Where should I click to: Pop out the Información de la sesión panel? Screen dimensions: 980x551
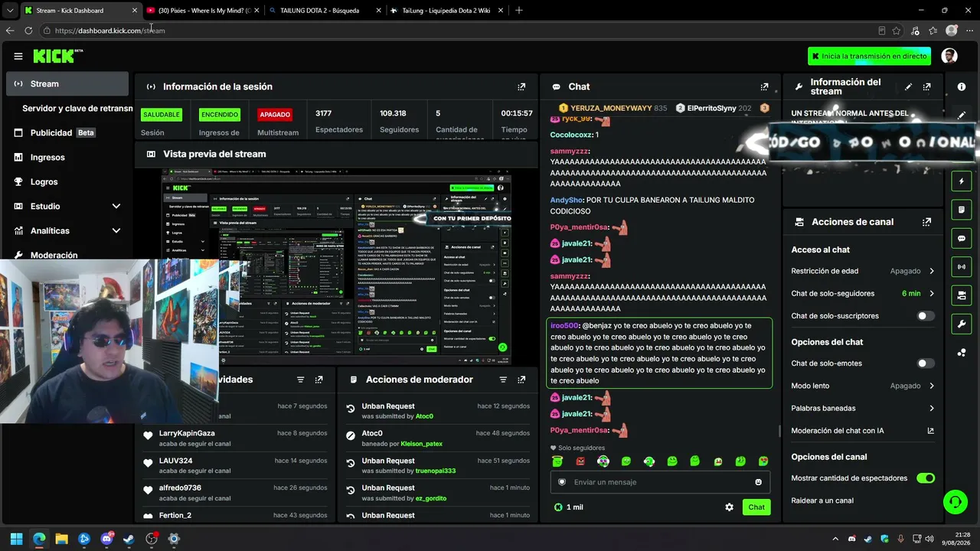(x=521, y=86)
